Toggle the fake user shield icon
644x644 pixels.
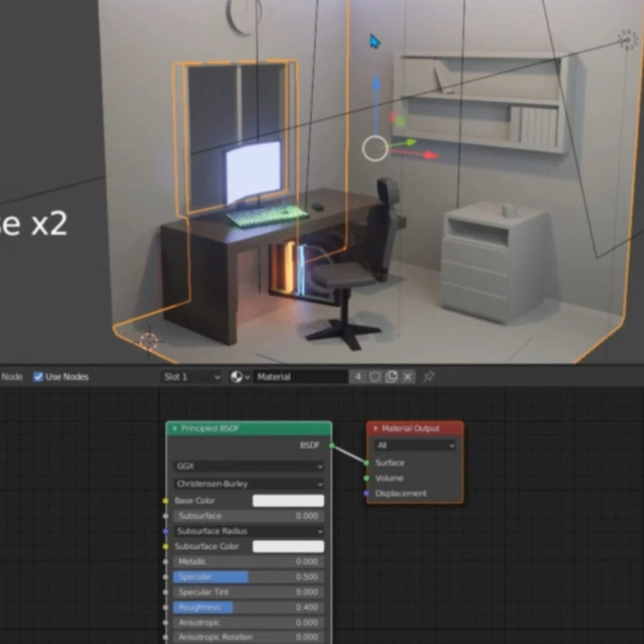[x=375, y=377]
